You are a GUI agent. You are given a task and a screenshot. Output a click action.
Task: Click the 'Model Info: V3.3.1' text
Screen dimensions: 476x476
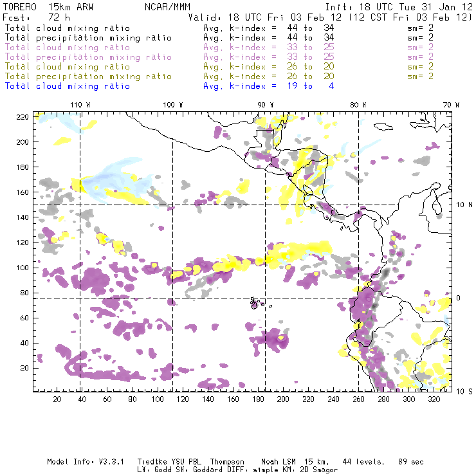[86, 462]
